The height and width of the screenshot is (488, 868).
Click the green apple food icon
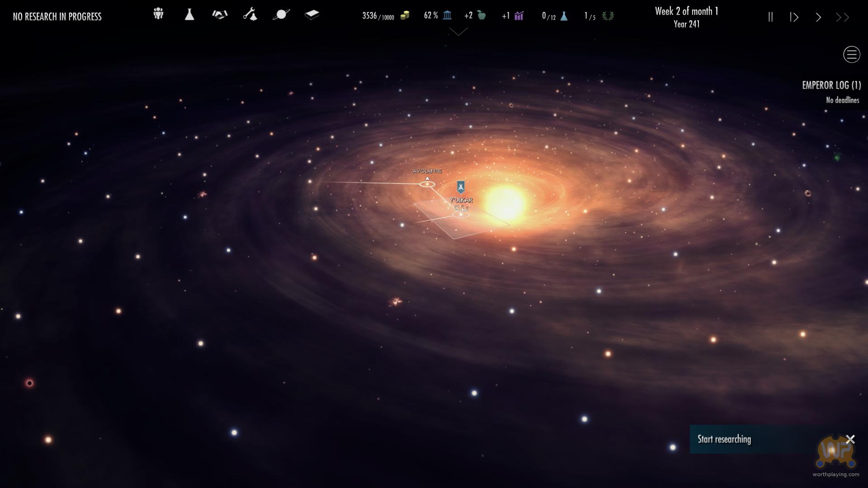[481, 15]
